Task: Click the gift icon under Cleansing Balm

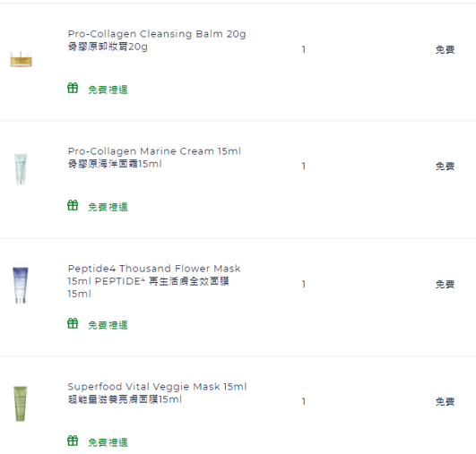Action: [x=73, y=88]
